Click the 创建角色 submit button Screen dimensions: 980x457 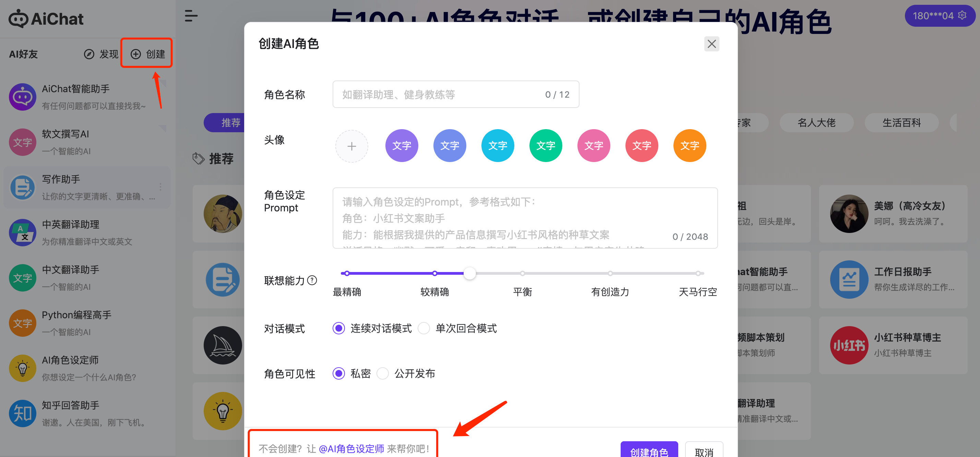coord(649,450)
